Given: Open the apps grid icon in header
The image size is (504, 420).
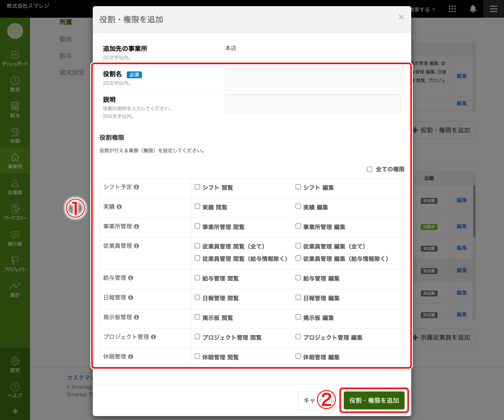Looking at the screenshot, I should 452,9.
